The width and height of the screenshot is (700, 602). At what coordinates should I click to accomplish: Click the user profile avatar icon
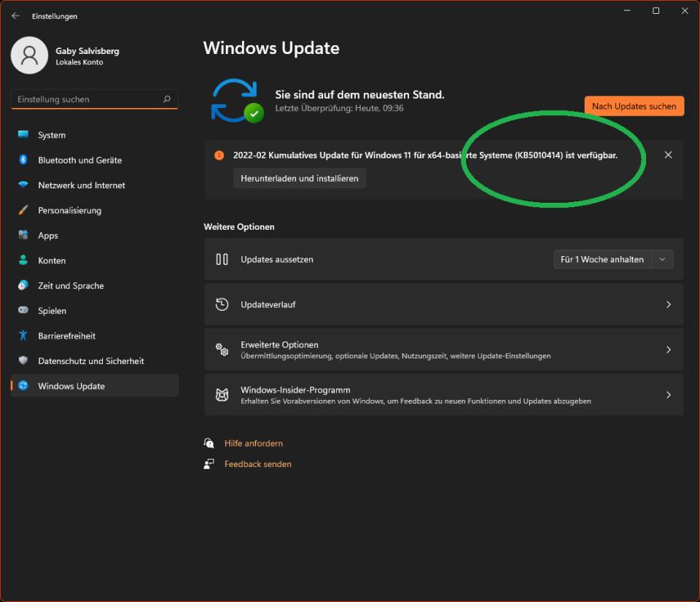(x=29, y=55)
